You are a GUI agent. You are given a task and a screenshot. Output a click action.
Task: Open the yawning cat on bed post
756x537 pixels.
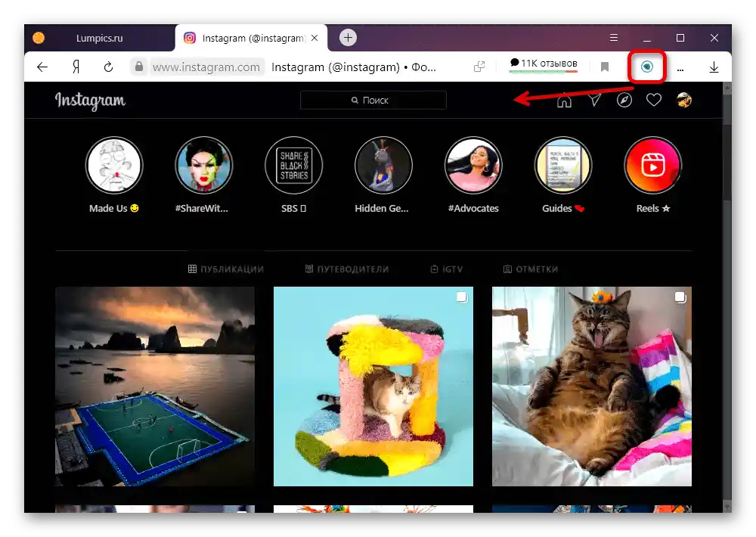pos(592,386)
